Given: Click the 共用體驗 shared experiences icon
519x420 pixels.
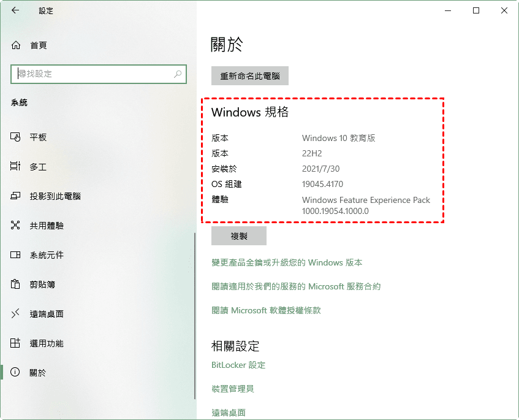Looking at the screenshot, I should coord(15,225).
